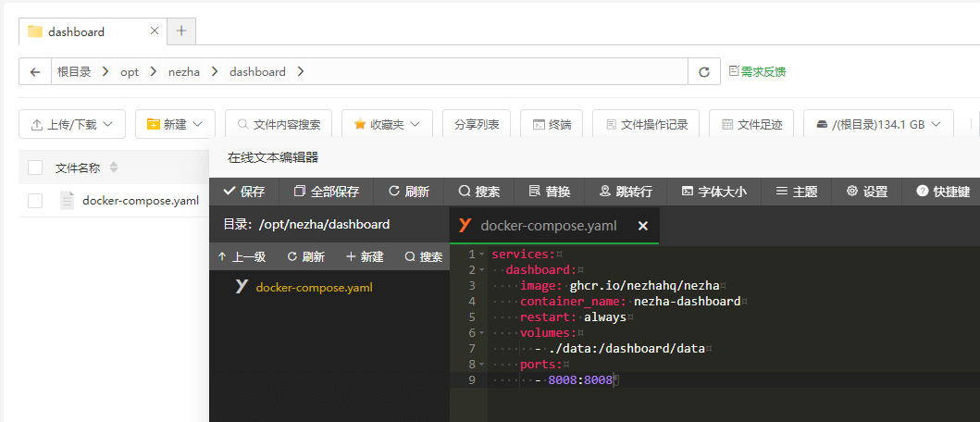Screen dimensions: 980x422
Task: Collapse the services fold arrow on line 1
Action: click(481, 254)
